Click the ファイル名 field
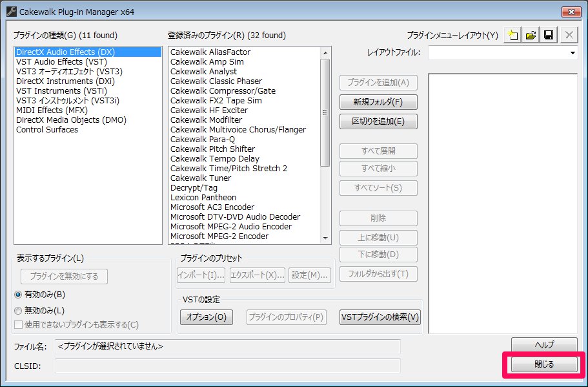The height and width of the screenshot is (387, 588). click(x=228, y=346)
